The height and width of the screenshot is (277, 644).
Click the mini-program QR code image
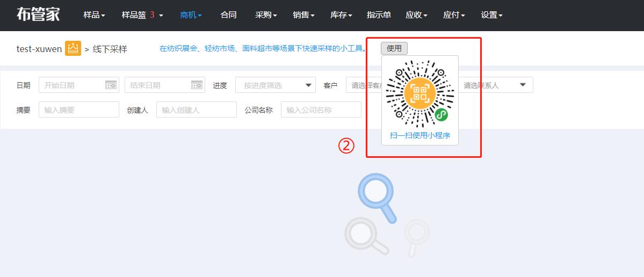pos(419,93)
